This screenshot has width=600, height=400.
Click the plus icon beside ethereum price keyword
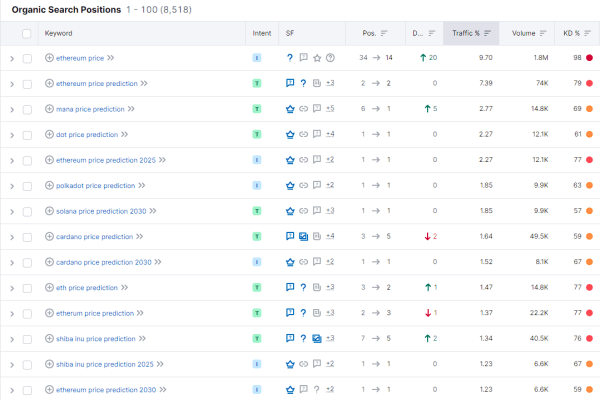coord(50,58)
